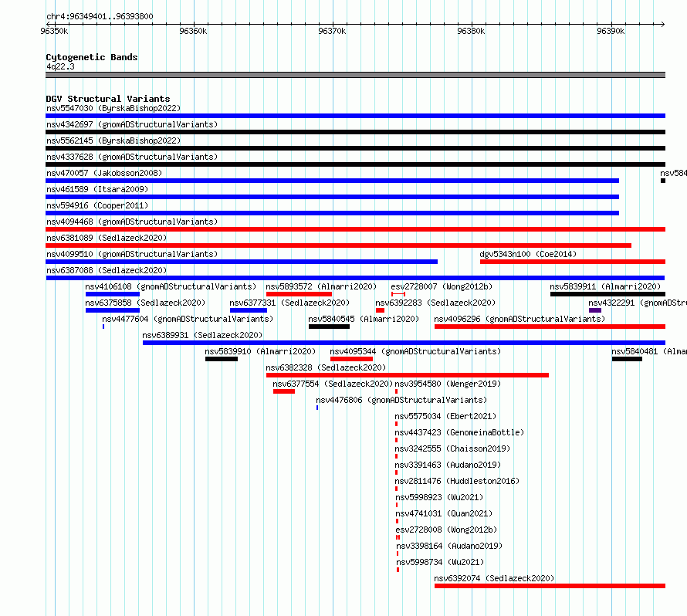Click esv2728007 (Wong2012b) label
687x616 pixels.
click(x=442, y=286)
